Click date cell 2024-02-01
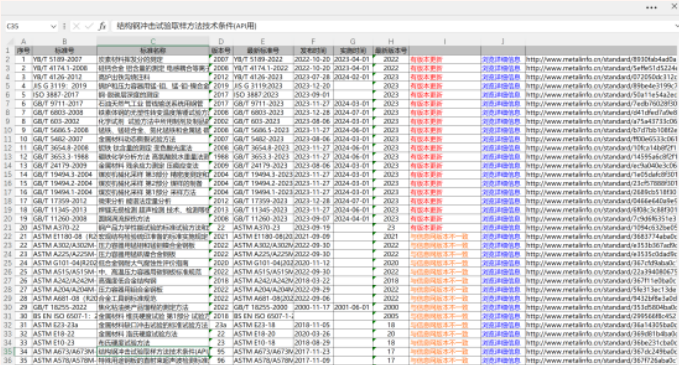 [x=353, y=77]
